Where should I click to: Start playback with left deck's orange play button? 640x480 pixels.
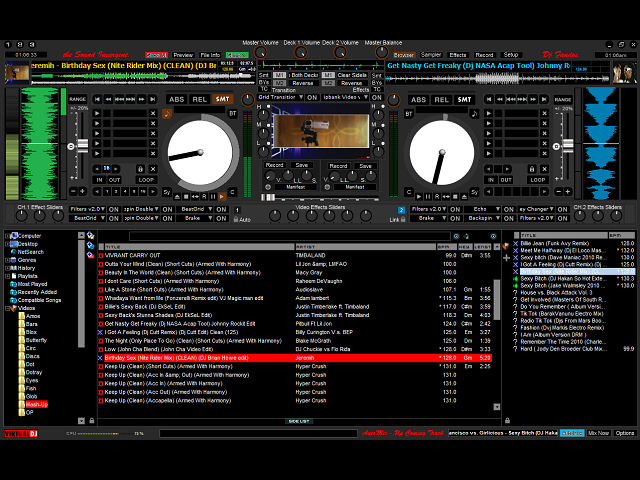pyautogui.click(x=222, y=197)
